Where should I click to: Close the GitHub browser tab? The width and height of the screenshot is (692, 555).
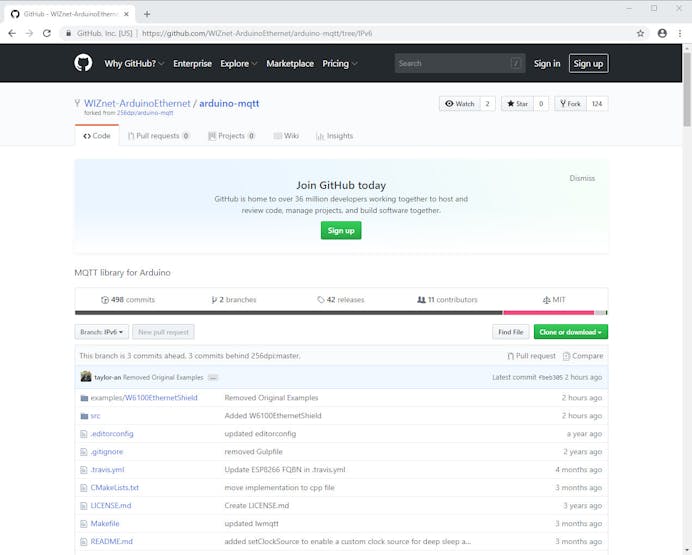[126, 14]
